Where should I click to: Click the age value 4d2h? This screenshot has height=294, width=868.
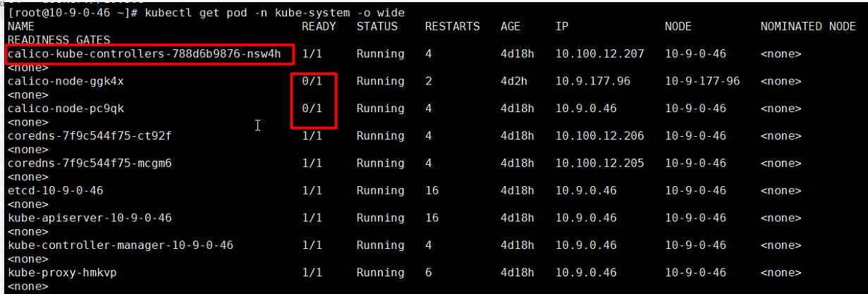[514, 82]
